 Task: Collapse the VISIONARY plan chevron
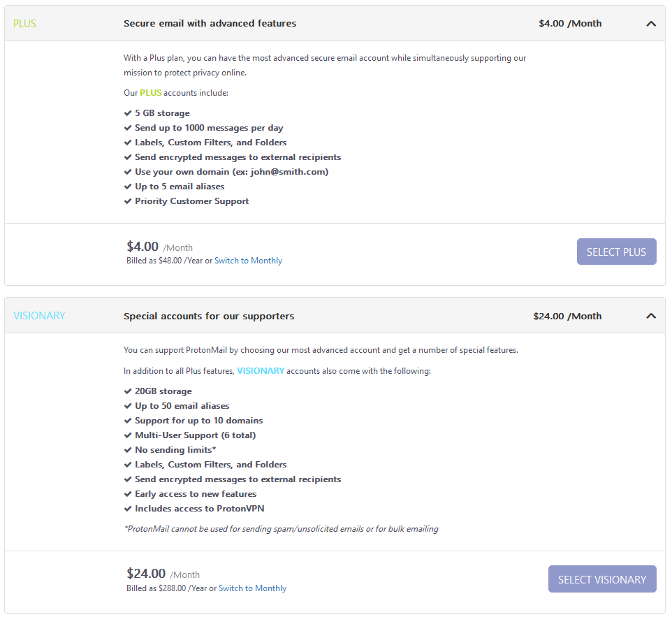[650, 316]
